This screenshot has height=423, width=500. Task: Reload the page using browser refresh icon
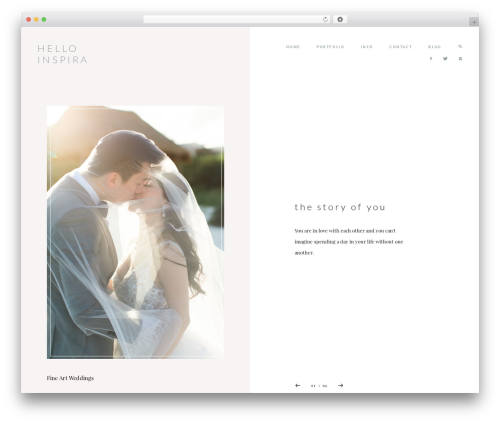325,19
